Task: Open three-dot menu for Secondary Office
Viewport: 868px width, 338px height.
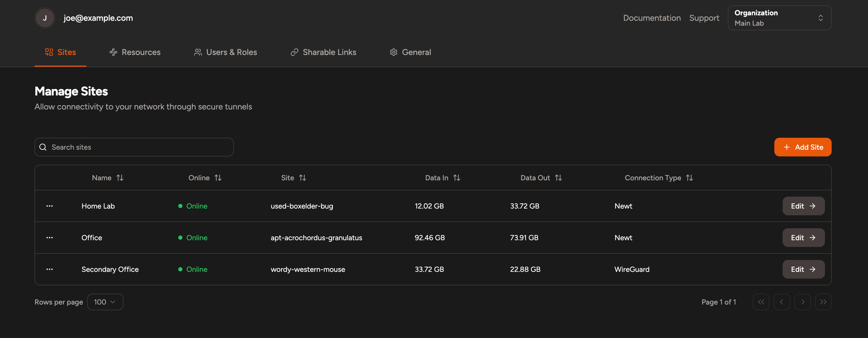Action: [50, 269]
